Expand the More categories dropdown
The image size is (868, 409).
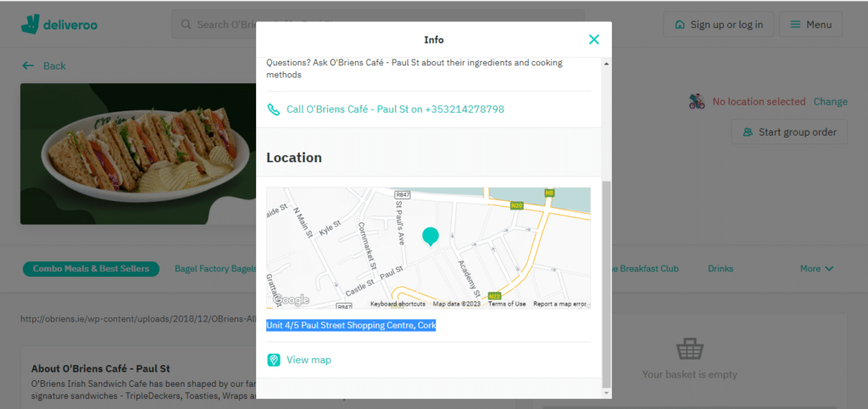coord(816,269)
